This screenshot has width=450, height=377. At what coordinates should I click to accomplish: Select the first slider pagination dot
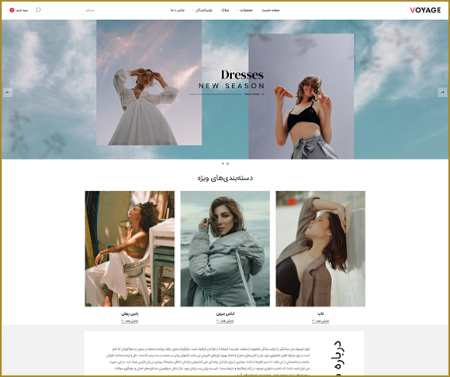223,164
